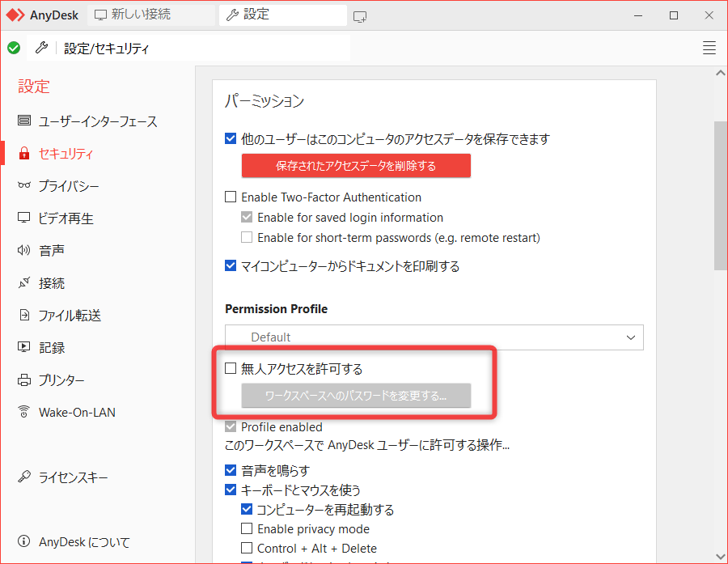
Task: Go to 音声 settings
Action: [52, 250]
